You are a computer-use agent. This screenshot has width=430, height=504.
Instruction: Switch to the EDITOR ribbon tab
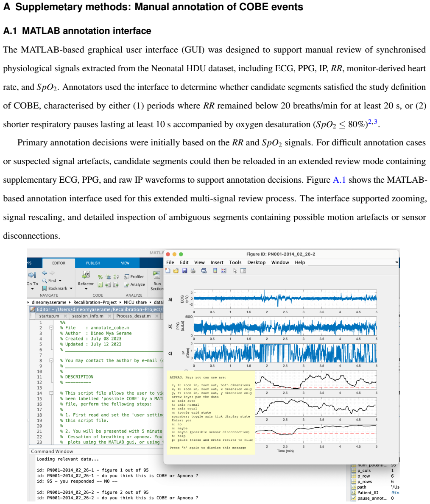coord(59,263)
